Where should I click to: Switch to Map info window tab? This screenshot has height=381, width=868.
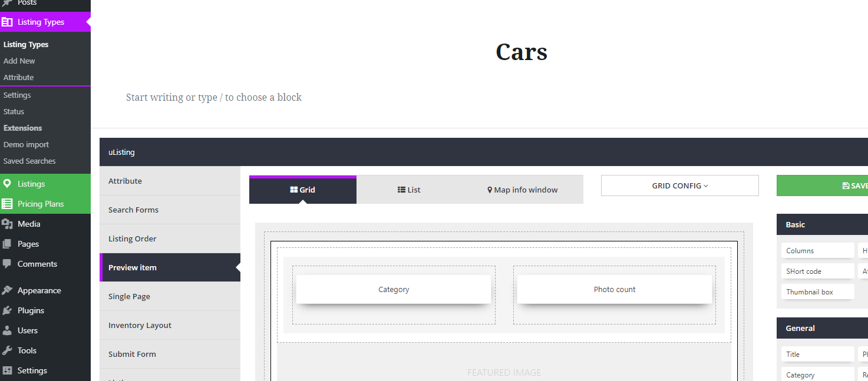522,190
